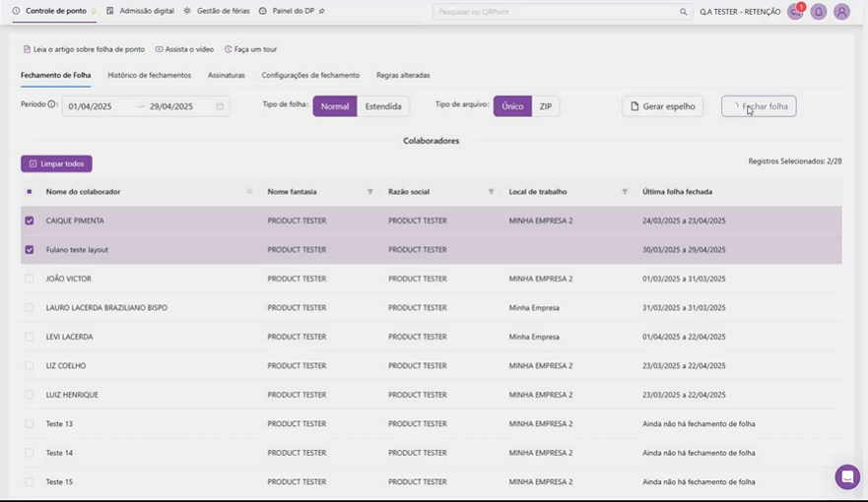Open the Nome fantasia column filter
Viewport: 868px width, 502px height.
(x=370, y=192)
